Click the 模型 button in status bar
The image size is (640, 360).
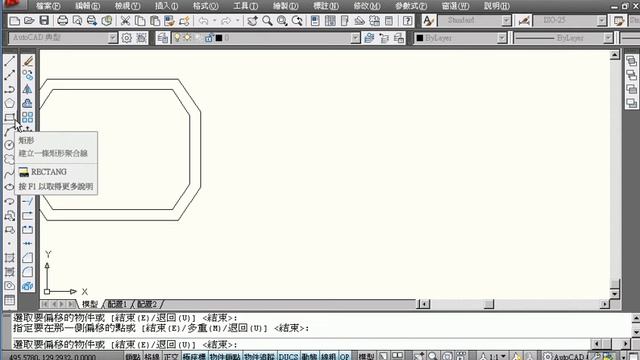pyautogui.click(x=366, y=357)
